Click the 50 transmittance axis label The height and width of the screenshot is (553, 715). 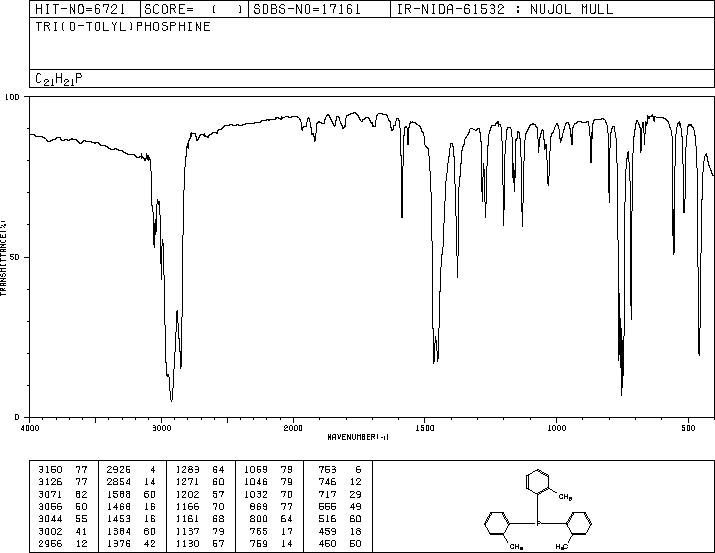(15, 257)
